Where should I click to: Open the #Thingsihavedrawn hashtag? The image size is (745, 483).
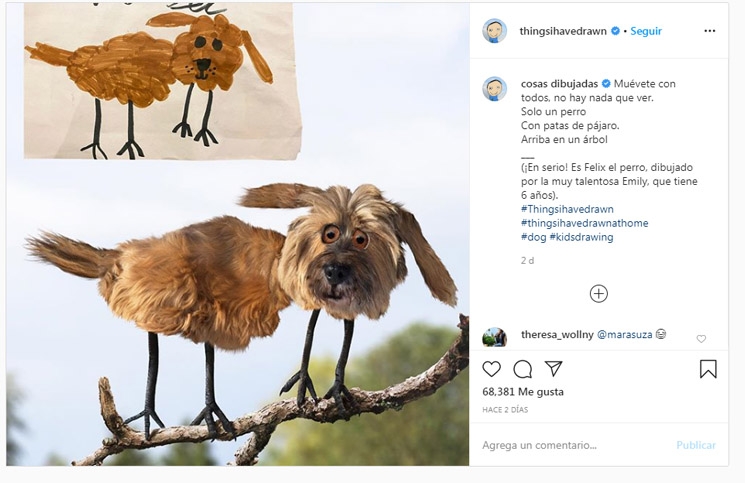pyautogui.click(x=566, y=209)
